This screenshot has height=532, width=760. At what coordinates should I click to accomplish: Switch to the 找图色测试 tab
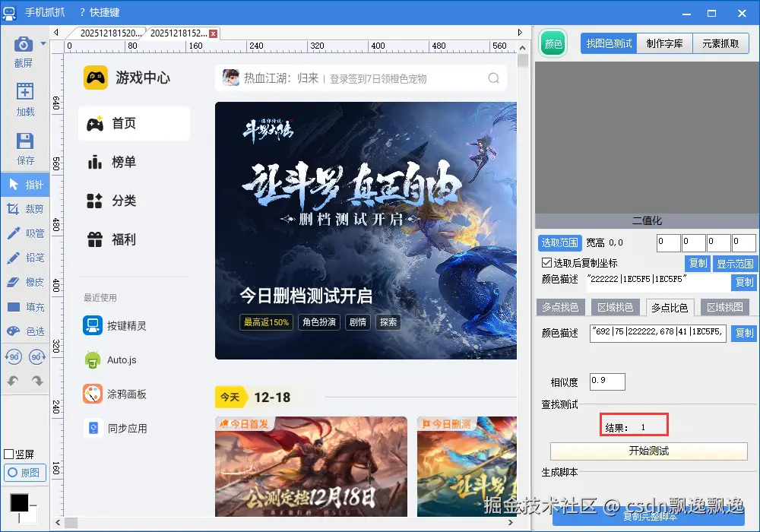click(x=609, y=43)
